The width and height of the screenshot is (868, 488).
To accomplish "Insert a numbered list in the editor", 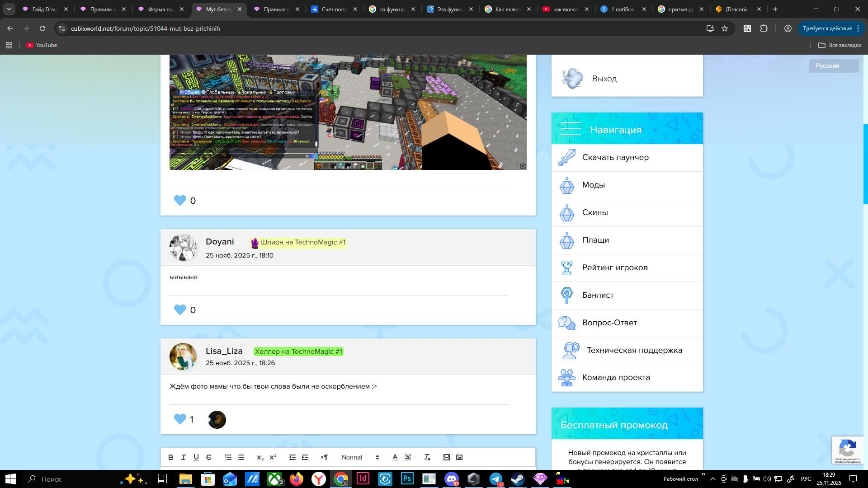I will coord(228,457).
